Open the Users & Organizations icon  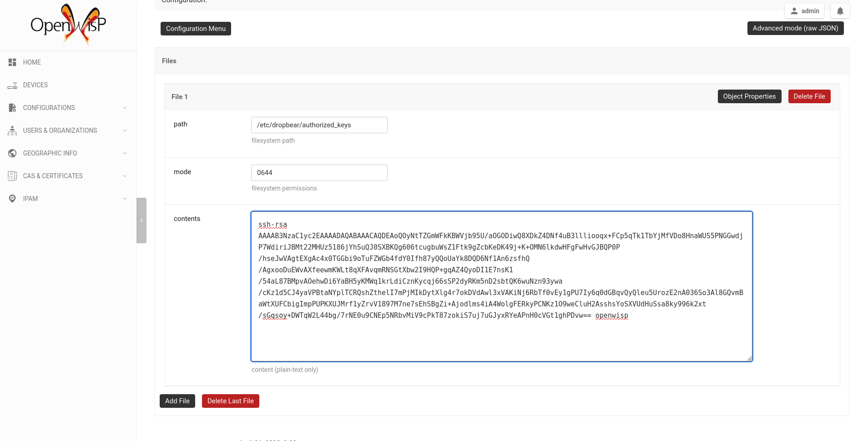pos(12,130)
